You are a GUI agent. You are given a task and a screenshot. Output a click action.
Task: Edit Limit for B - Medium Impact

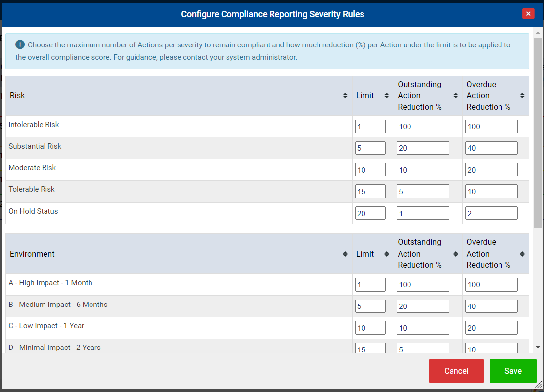click(x=370, y=306)
